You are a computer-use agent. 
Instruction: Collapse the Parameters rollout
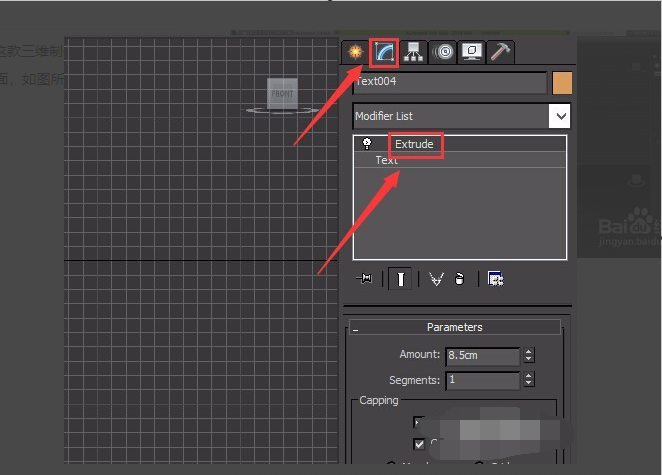(455, 327)
